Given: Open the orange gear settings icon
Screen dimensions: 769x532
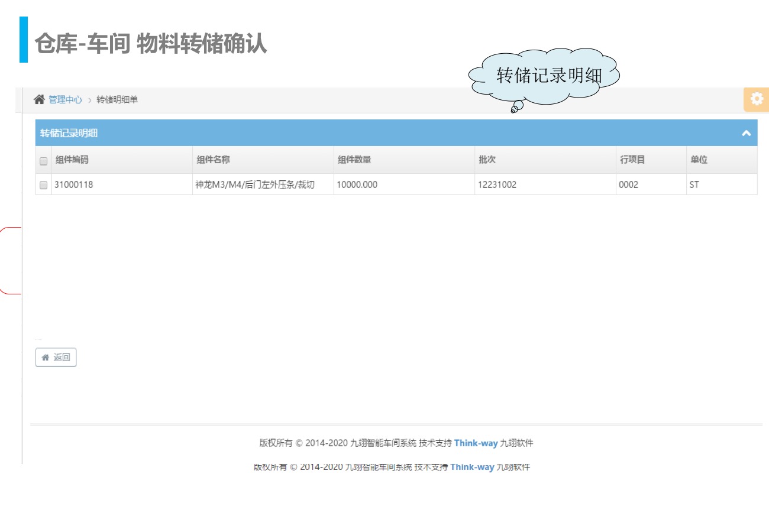Looking at the screenshot, I should pos(757,99).
